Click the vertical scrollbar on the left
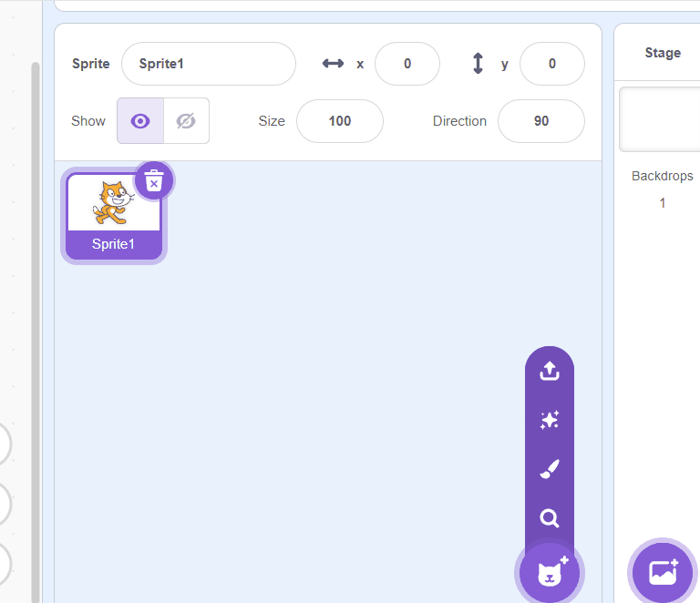700x603 pixels. (36, 332)
